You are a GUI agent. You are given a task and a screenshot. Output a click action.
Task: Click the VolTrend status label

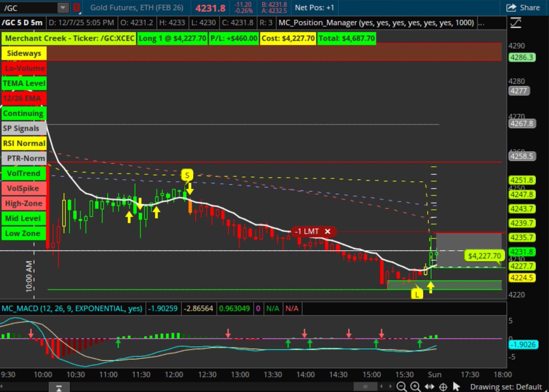click(24, 173)
